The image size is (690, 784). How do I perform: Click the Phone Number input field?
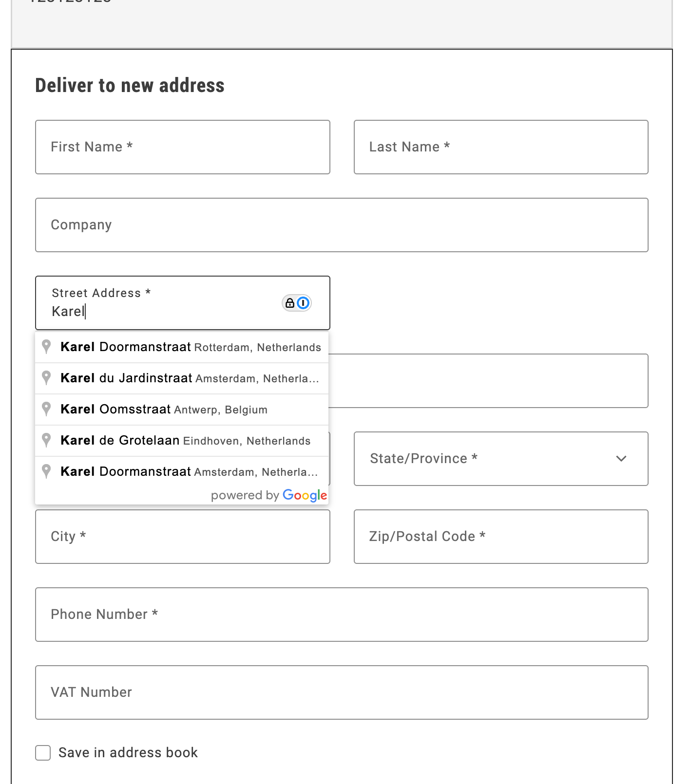click(x=341, y=614)
